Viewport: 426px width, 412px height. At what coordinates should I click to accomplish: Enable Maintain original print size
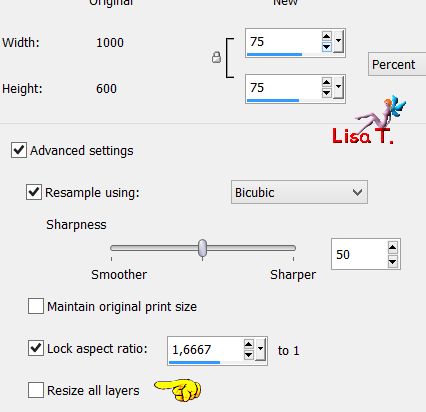click(36, 306)
